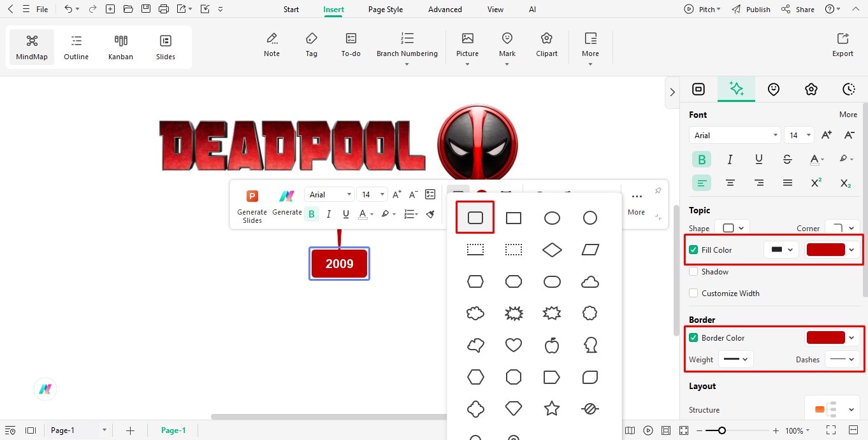The height and width of the screenshot is (440, 868).
Task: Choose the cloud shape in shape picker
Action: (x=590, y=281)
